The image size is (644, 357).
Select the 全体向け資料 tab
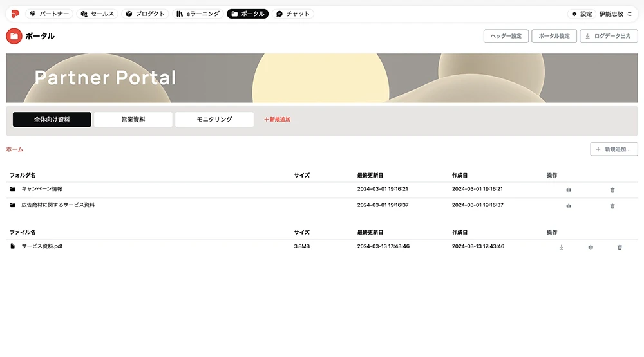pos(52,120)
